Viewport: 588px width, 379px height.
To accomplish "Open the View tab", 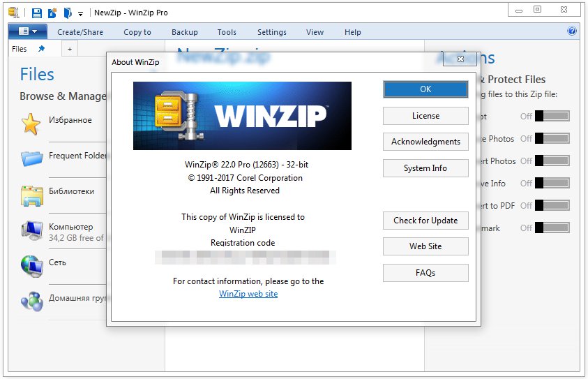I will click(315, 32).
